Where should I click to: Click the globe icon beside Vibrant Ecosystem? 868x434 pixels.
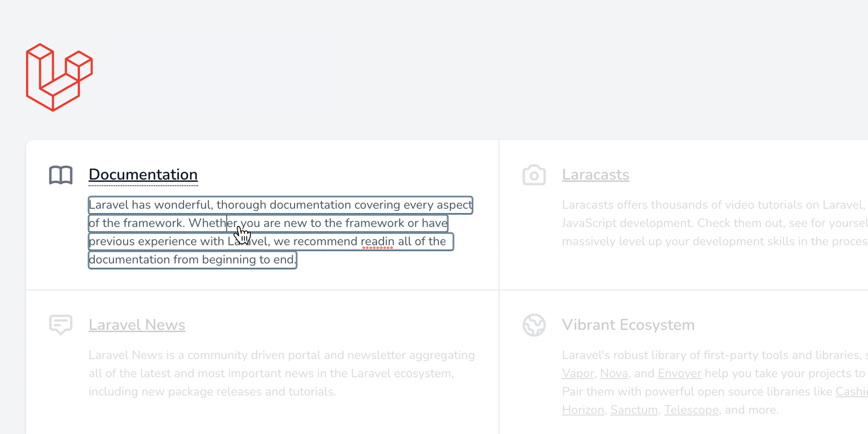pos(534,325)
